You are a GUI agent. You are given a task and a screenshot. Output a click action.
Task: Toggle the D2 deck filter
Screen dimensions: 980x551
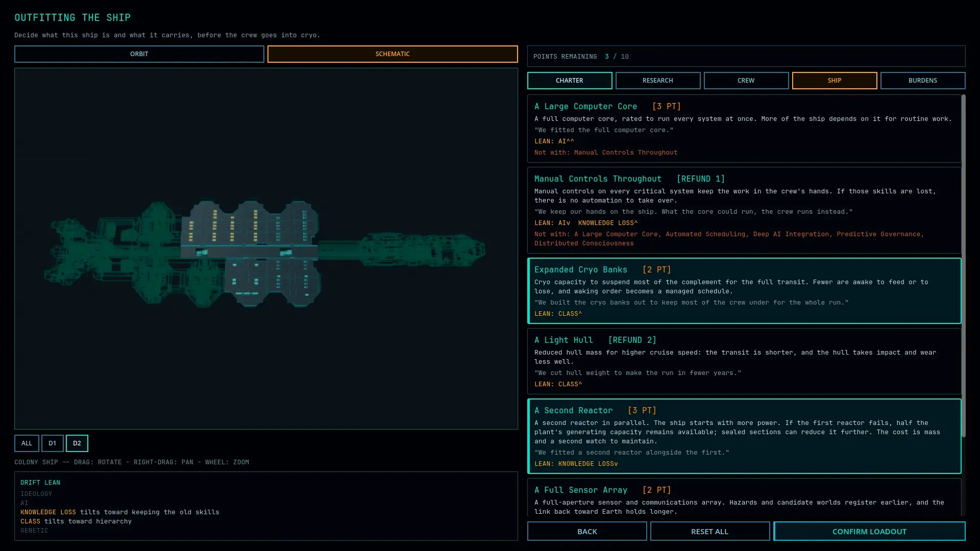pos(77,443)
